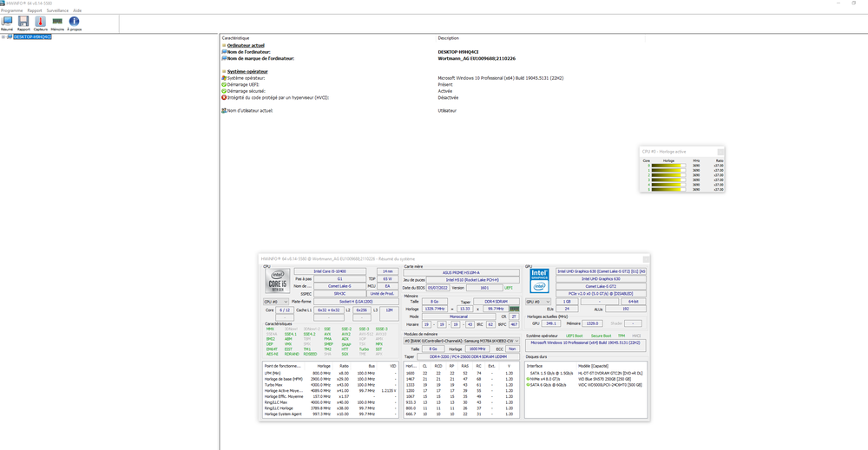Screen dimensions: 868x450
Task: Open the À propos info icon
Action: tap(75, 23)
